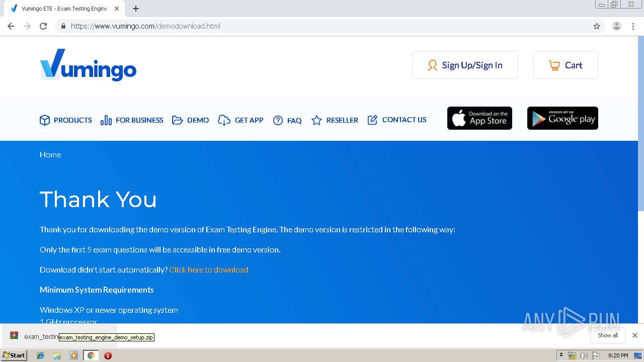Screen dimensions: 644x362
Task: Click the PRODUCTS box icon
Action: (45, 120)
